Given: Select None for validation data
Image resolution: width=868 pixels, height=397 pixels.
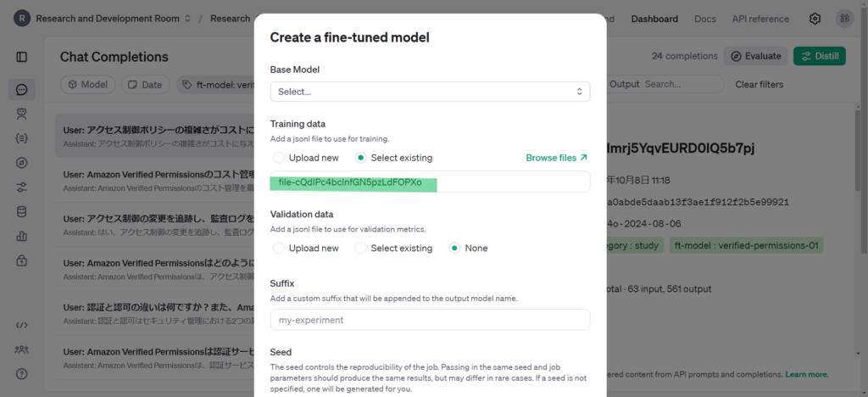Looking at the screenshot, I should pyautogui.click(x=455, y=249).
